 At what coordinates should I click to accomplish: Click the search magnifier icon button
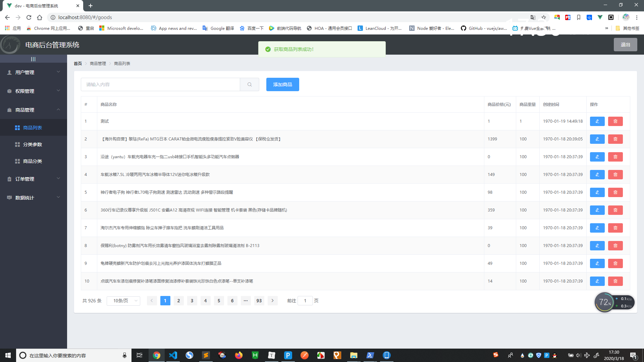(x=250, y=84)
